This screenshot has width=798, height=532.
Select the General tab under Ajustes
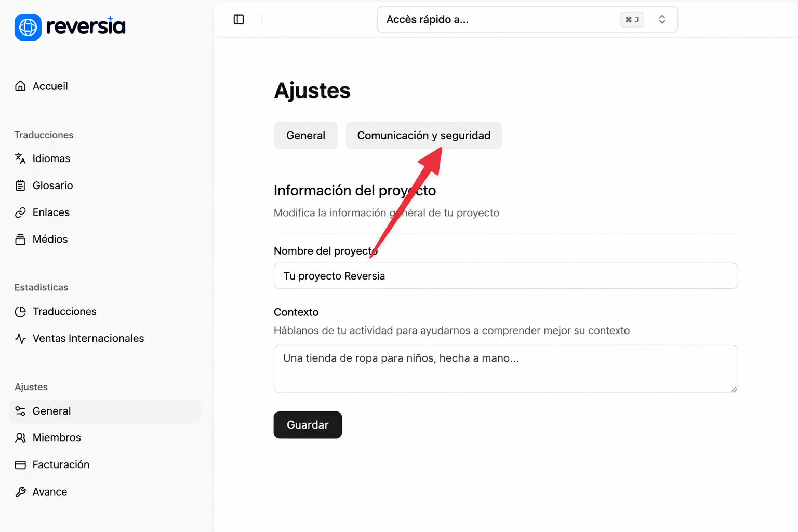[x=305, y=135]
